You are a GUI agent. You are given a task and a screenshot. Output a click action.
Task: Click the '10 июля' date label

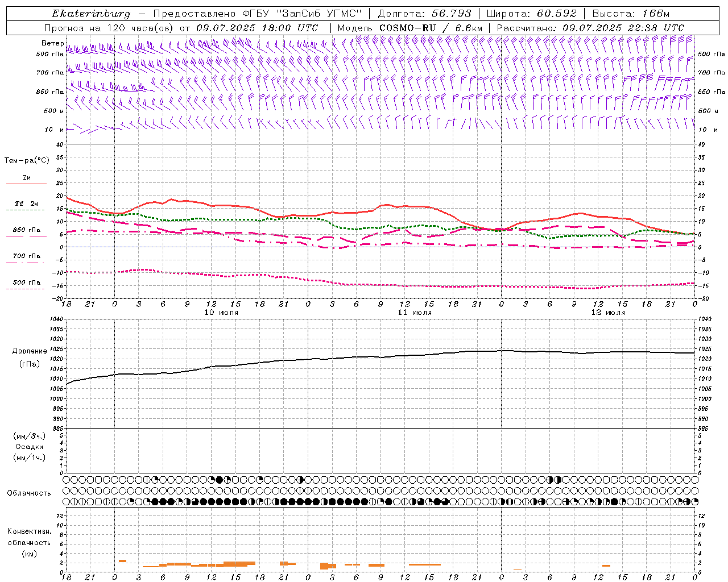point(221,313)
